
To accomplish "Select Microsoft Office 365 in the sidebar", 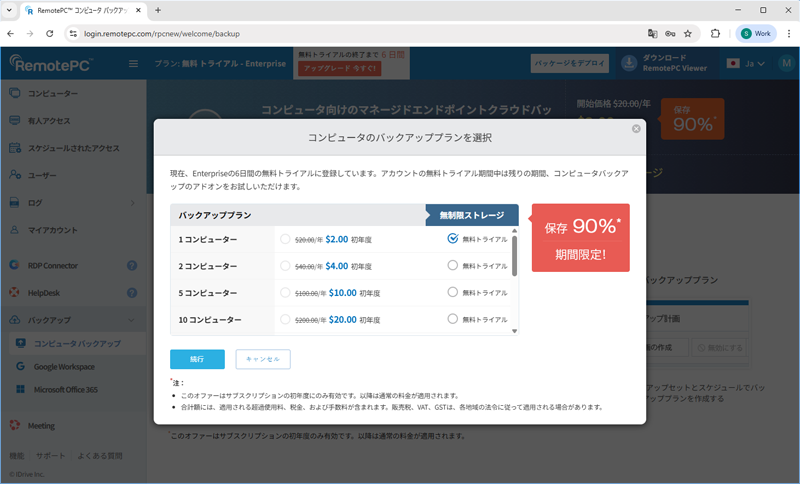I will point(65,390).
